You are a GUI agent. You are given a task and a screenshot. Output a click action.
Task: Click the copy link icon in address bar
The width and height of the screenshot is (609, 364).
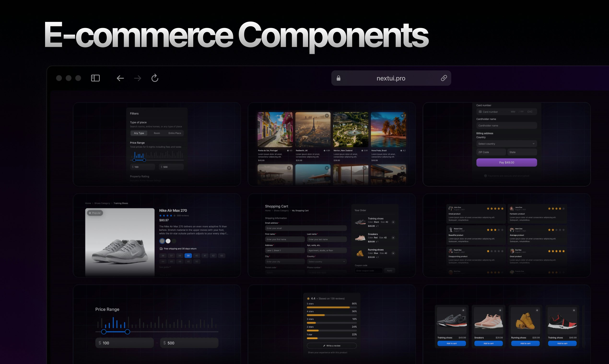444,78
